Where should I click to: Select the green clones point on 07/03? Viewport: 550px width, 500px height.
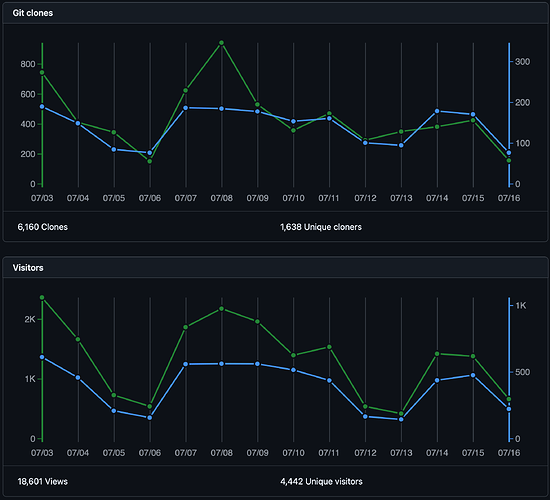(x=42, y=72)
